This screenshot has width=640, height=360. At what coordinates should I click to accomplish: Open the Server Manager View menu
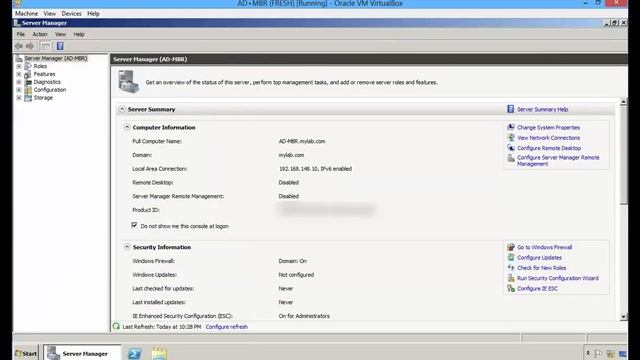click(x=60, y=34)
